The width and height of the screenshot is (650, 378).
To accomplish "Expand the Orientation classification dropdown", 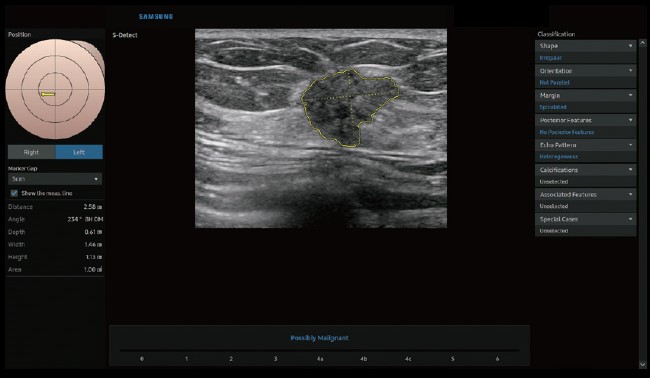I will coord(585,71).
